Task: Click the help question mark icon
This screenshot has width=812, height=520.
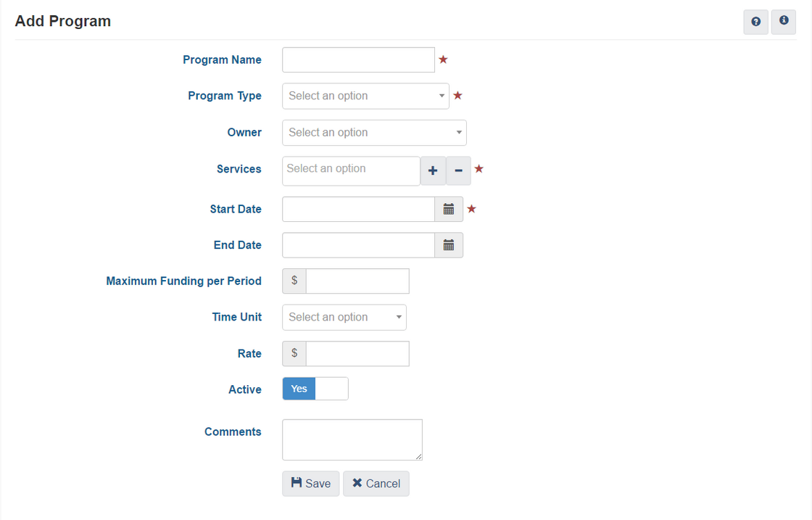Action: [x=755, y=22]
